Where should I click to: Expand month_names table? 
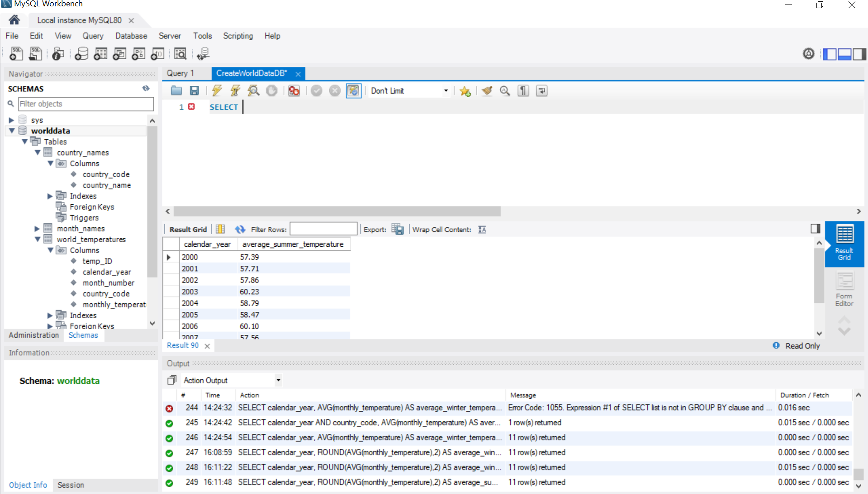[x=37, y=229]
